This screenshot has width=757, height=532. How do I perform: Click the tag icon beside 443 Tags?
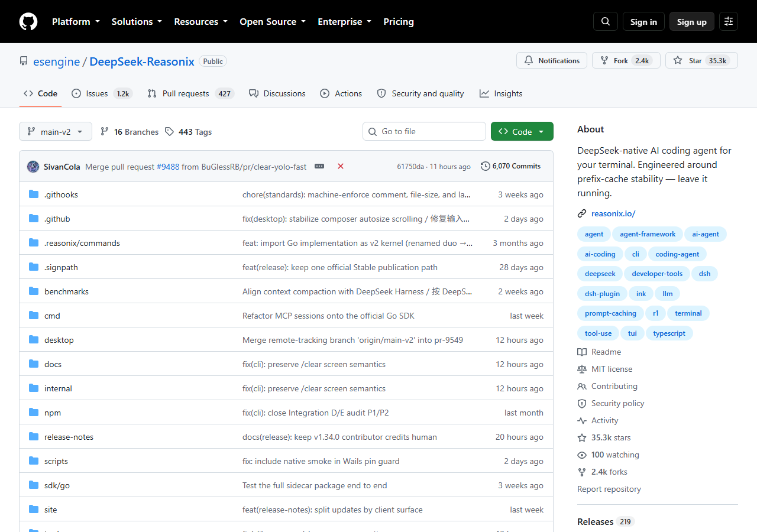click(x=170, y=132)
